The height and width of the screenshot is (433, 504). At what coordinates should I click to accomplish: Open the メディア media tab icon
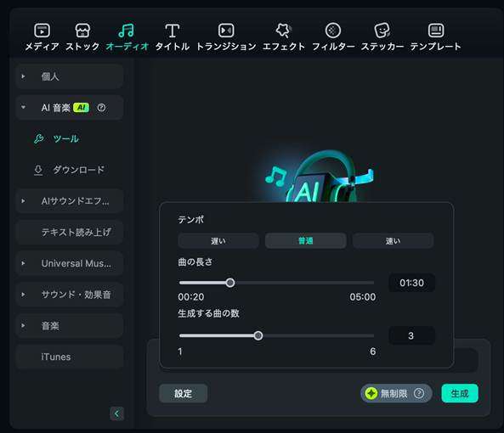coord(42,31)
